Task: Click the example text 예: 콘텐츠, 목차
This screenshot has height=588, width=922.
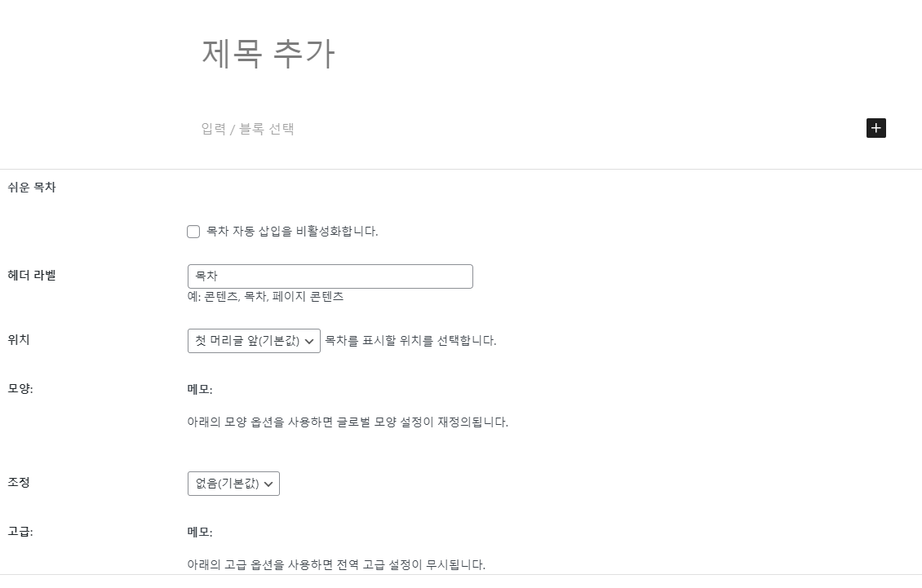Action: pos(267,297)
